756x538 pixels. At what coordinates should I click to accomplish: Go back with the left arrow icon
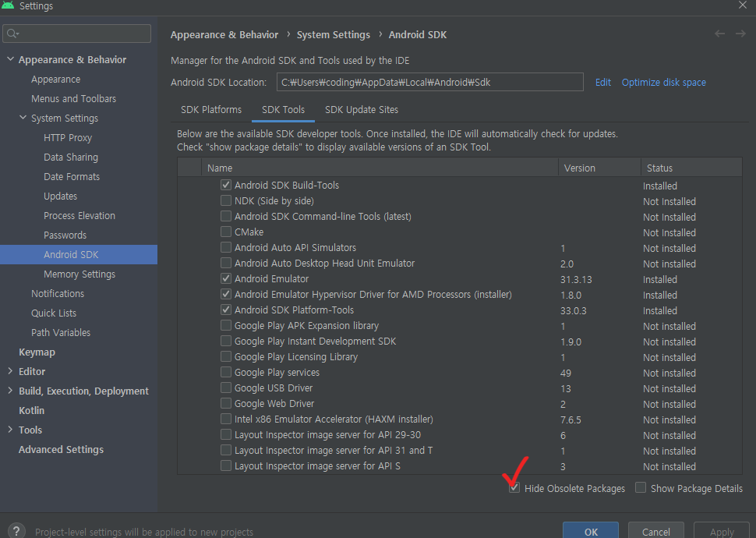pyautogui.click(x=719, y=34)
